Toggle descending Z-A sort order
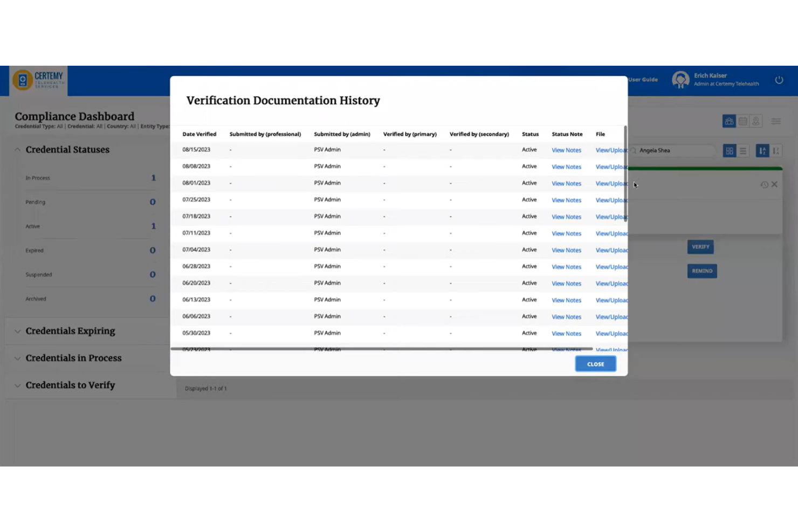This screenshot has height=532, width=798. (x=776, y=150)
